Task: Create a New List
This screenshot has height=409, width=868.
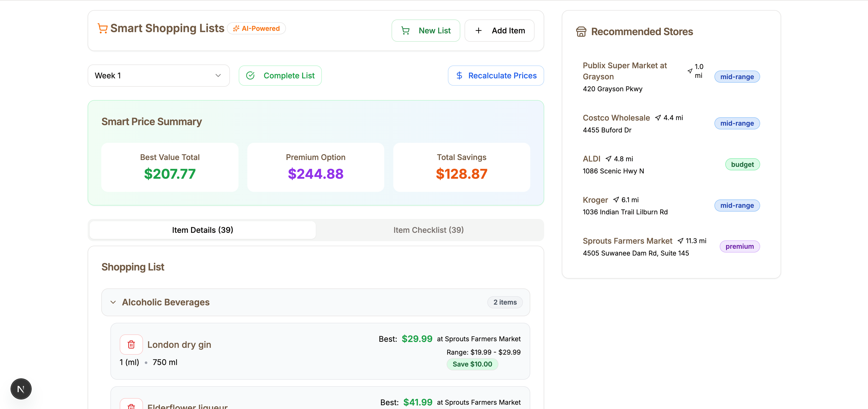Action: 426,31
